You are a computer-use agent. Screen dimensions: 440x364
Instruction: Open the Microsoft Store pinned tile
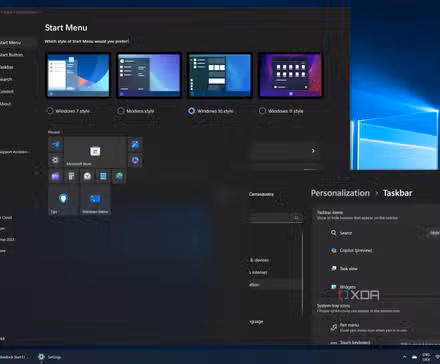coord(95,152)
